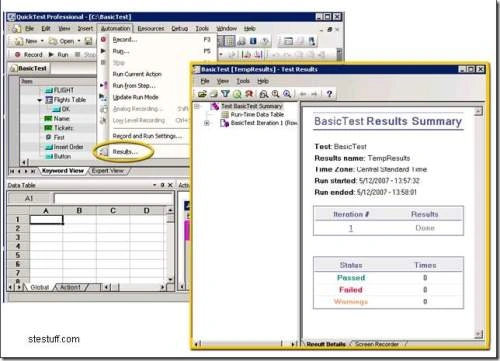Click the Data Table formula input field
500x361 pixels.
point(113,198)
